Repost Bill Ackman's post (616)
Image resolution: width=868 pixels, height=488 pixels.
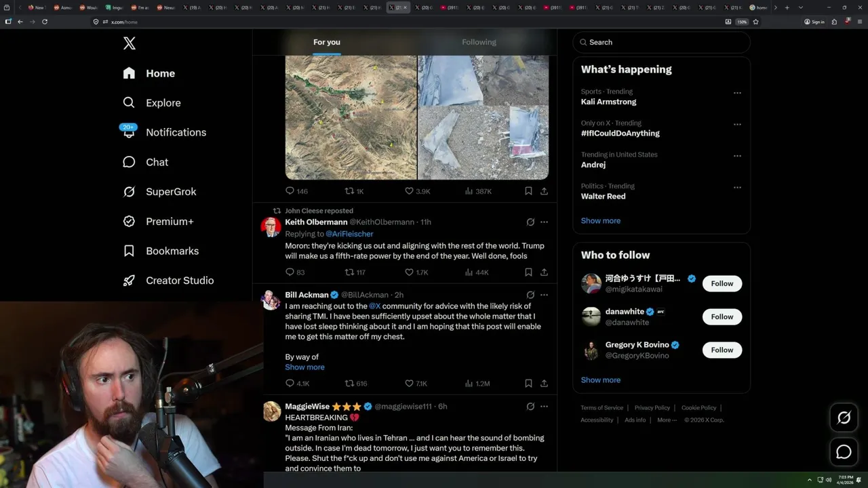356,383
